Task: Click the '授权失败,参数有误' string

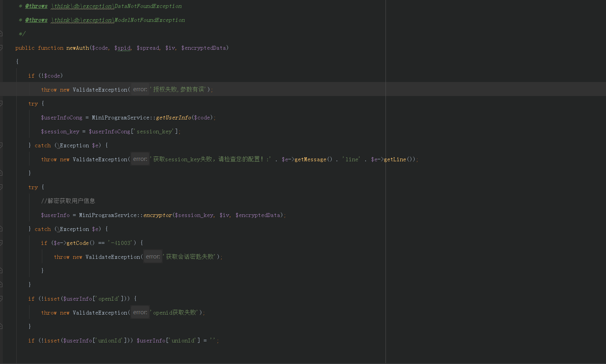Action: coord(178,90)
